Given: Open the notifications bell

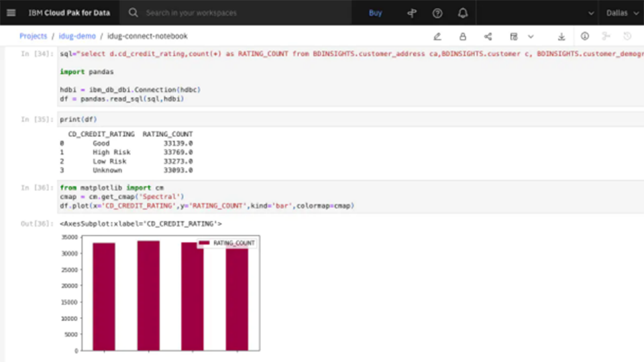Looking at the screenshot, I should pyautogui.click(x=463, y=13).
